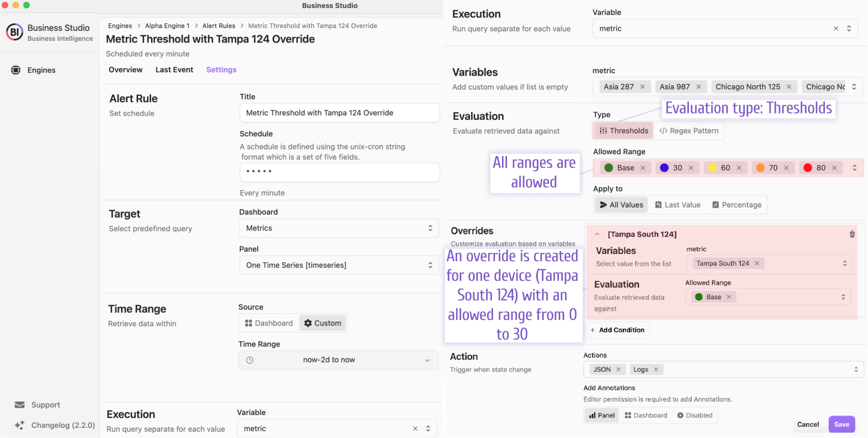Open Support via the envelope icon
This screenshot has height=438, width=868.
tap(20, 405)
